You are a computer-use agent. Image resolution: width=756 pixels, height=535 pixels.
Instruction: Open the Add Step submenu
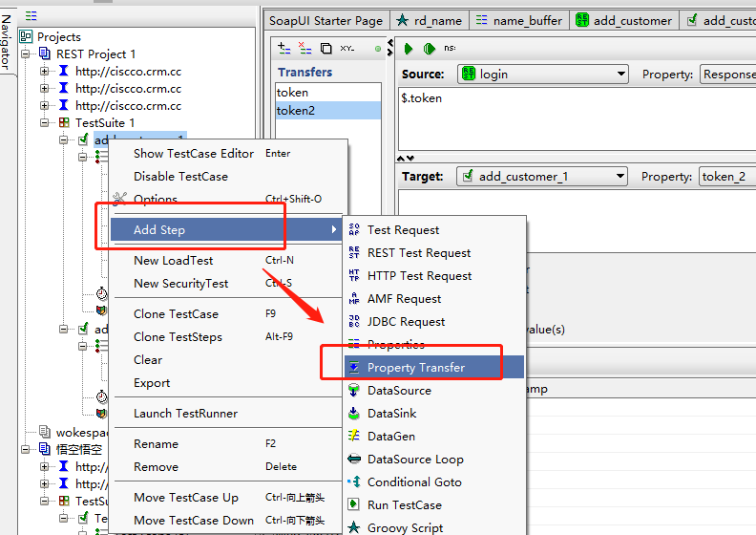[x=226, y=229]
